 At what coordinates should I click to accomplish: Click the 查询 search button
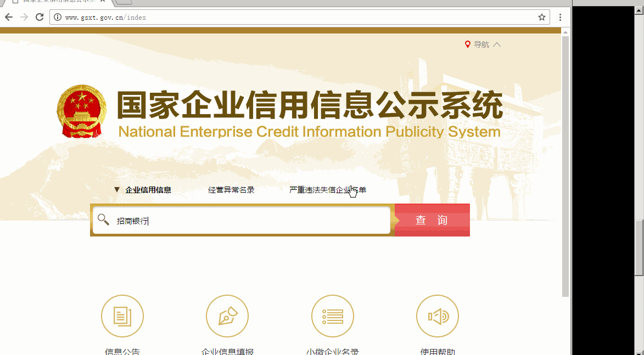(x=432, y=220)
